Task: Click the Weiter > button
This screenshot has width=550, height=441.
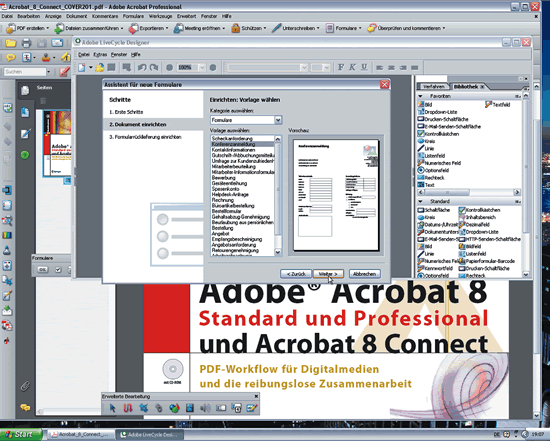Action: coord(328,274)
